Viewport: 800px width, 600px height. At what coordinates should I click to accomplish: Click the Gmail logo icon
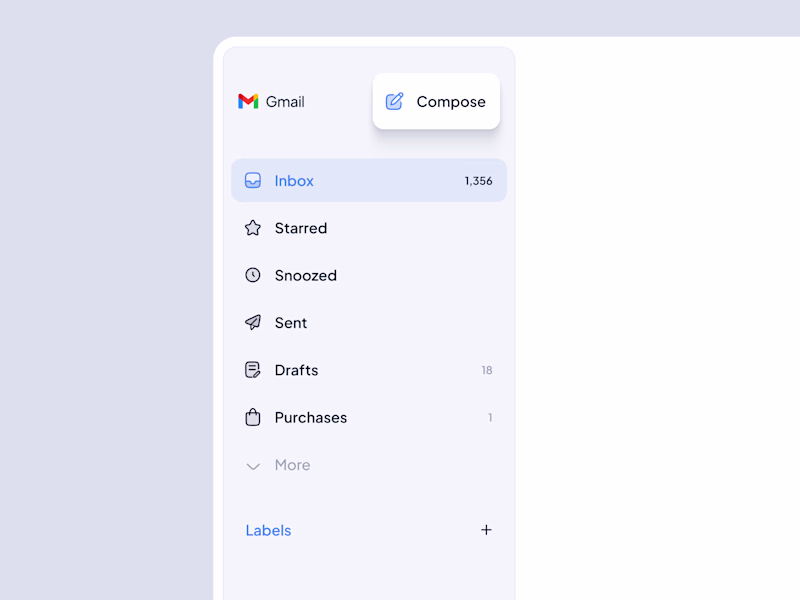248,101
